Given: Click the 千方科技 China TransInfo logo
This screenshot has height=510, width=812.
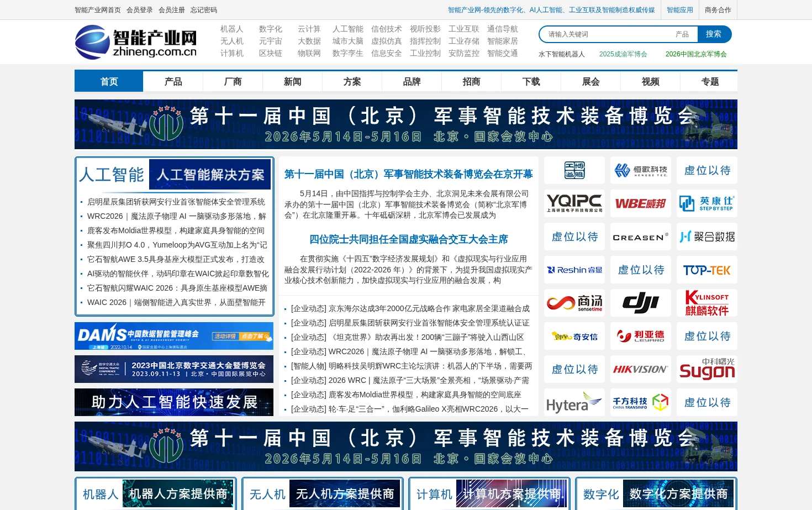Looking at the screenshot, I should 641,402.
